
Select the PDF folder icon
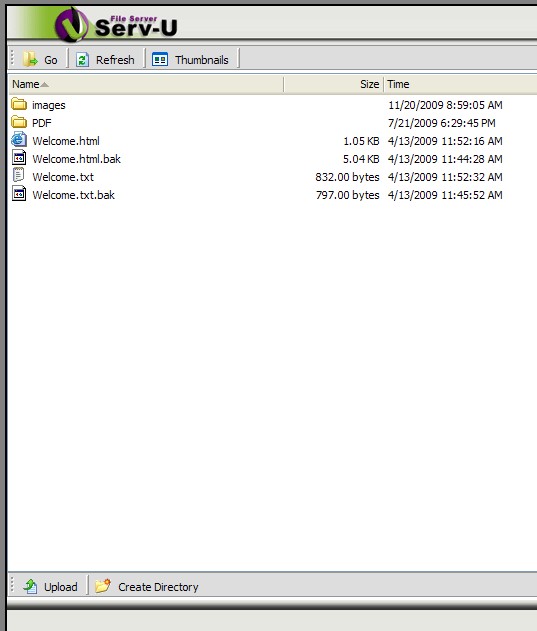click(19, 122)
